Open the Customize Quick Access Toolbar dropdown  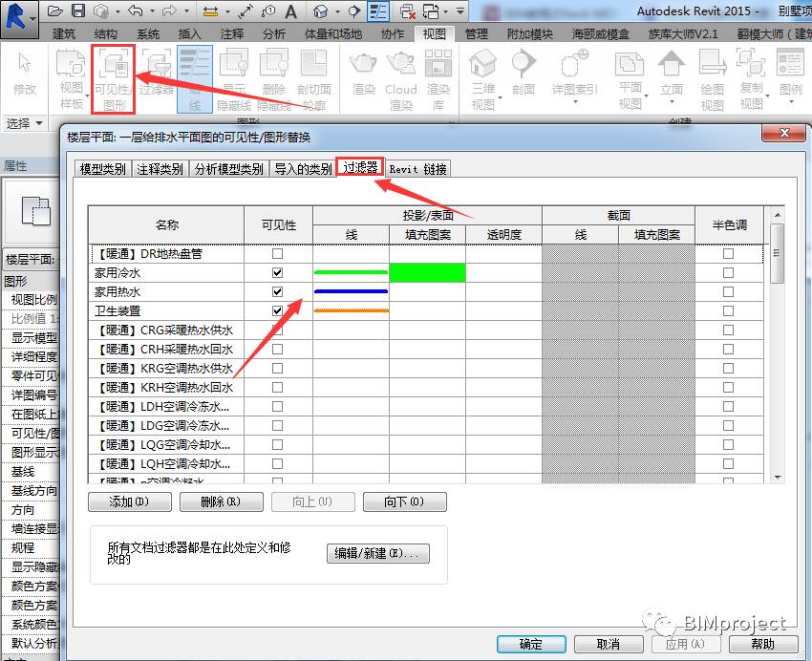pos(460,11)
